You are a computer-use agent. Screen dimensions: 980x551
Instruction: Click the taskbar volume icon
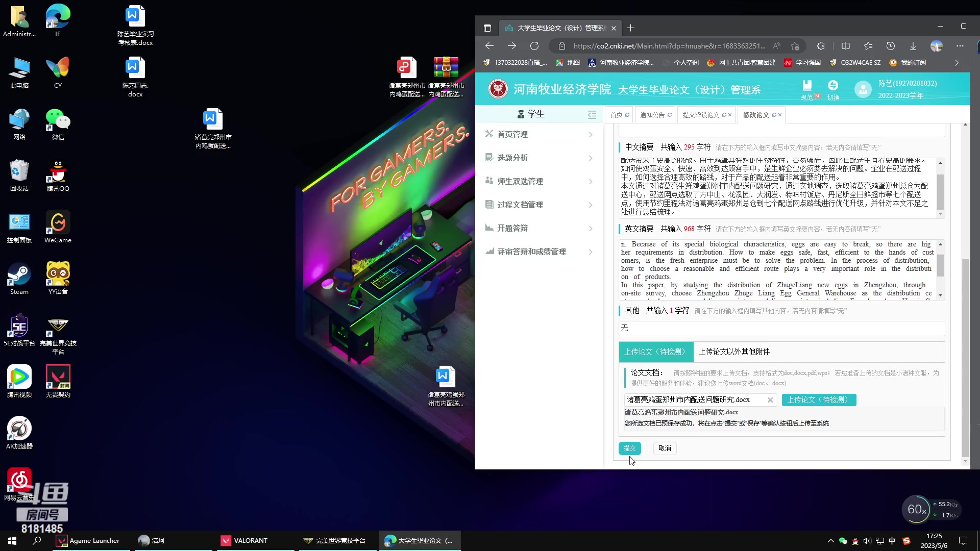pyautogui.click(x=867, y=541)
